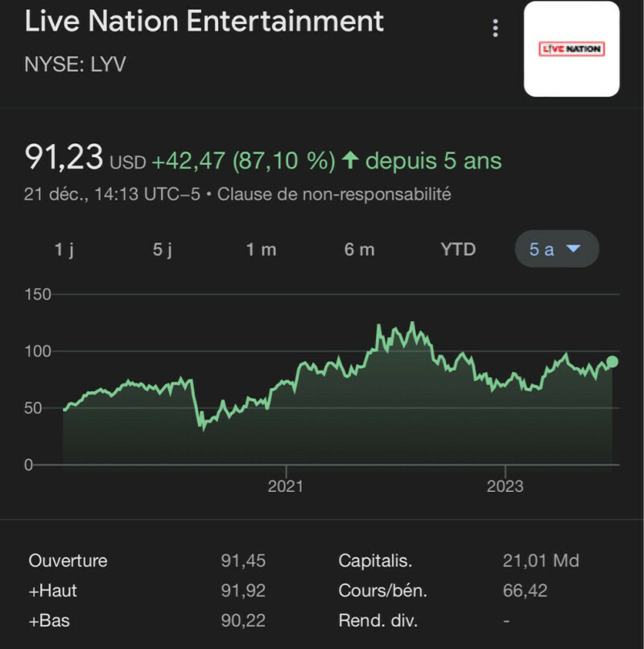
Task: Click the Ouverture value 91,45
Action: tap(243, 560)
